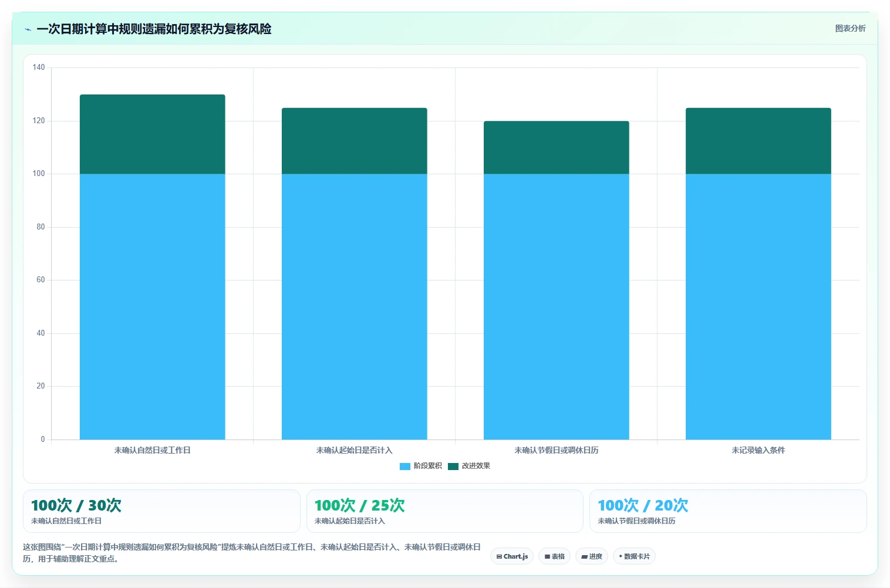Click the 图表分析 label in header
This screenshot has width=890, height=588.
tap(850, 28)
